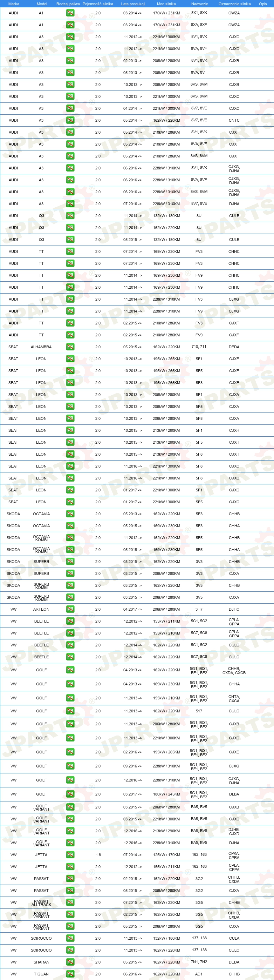
Task: Click fuel icon in OCTAVIA KOMBI 11.2012 row
Action: [70, 538]
